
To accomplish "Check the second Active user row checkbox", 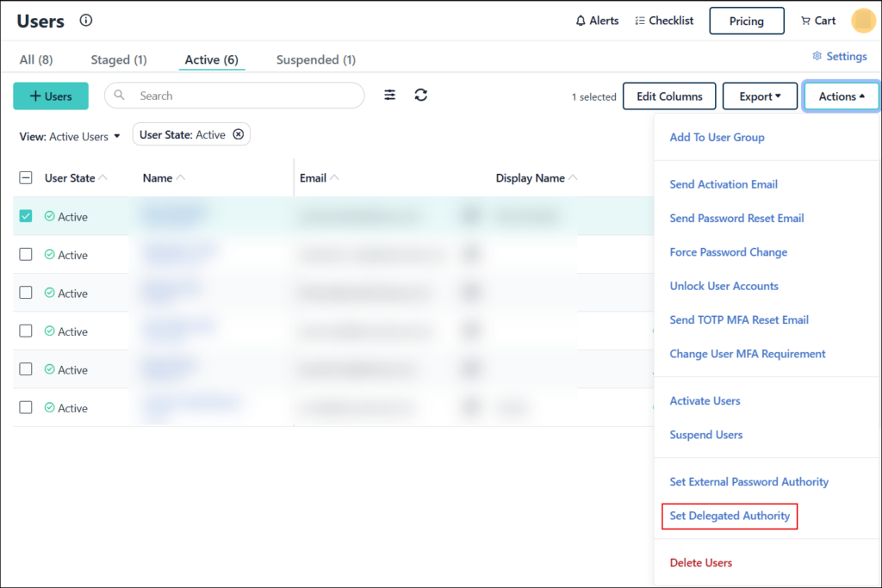I will 26,254.
